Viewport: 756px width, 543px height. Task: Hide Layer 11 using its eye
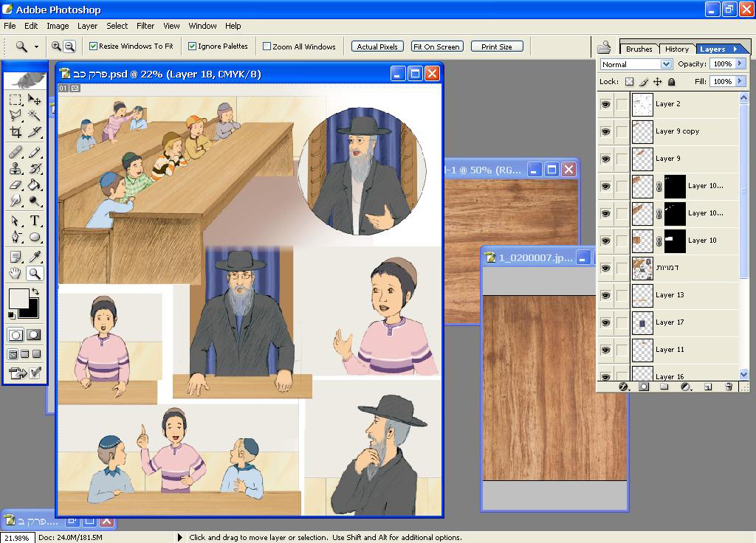point(606,350)
